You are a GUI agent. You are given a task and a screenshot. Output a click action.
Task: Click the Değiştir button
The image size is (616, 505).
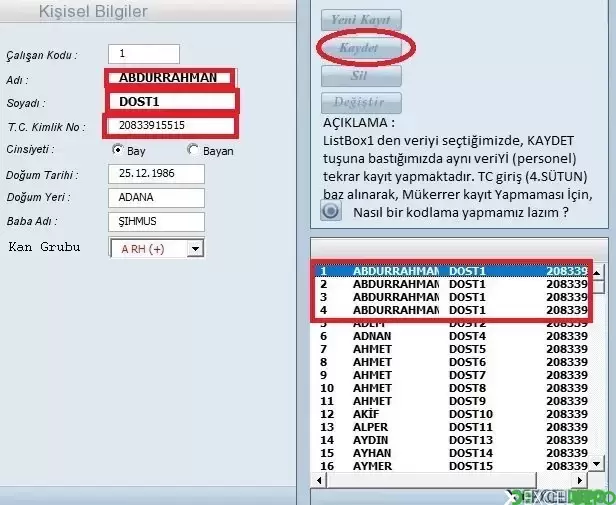click(361, 103)
